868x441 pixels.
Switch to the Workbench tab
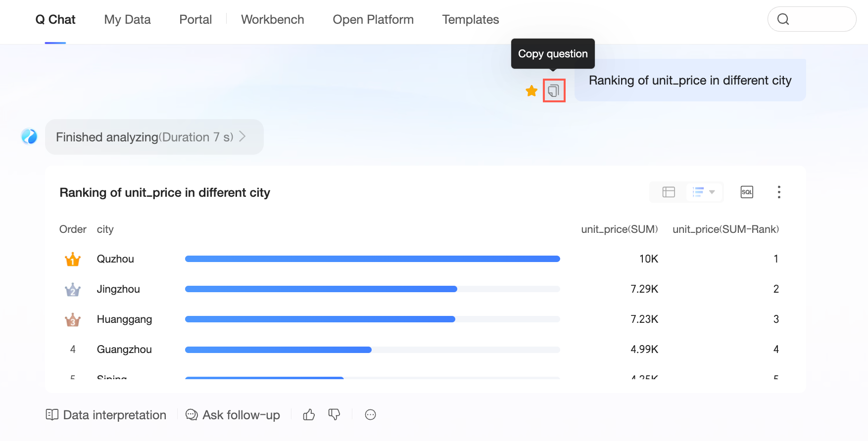tap(272, 20)
